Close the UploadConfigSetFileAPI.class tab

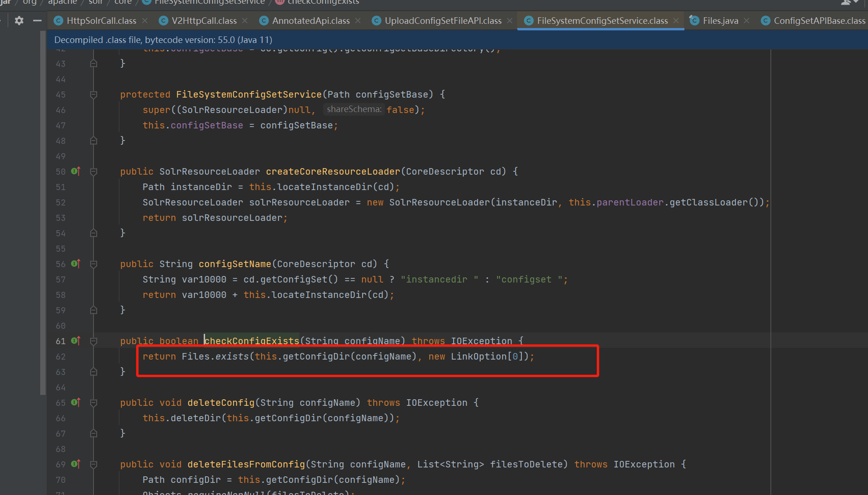[510, 21]
